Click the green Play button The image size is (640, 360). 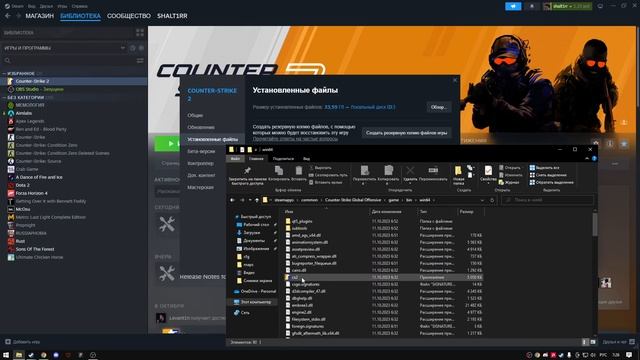tap(167, 144)
